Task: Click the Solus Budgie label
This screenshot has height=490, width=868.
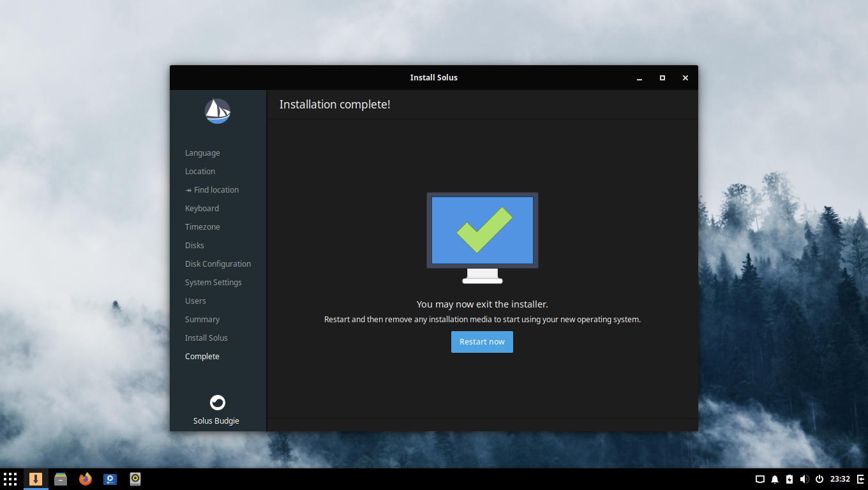Action: 216,421
